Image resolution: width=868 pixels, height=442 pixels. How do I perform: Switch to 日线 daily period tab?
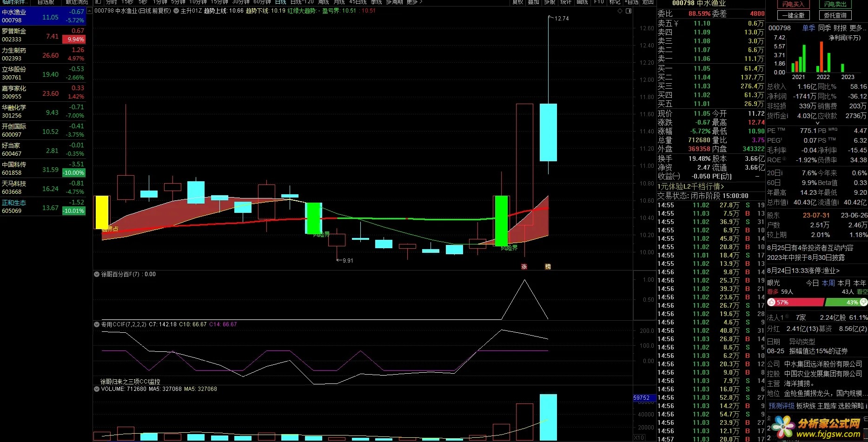(280, 2)
